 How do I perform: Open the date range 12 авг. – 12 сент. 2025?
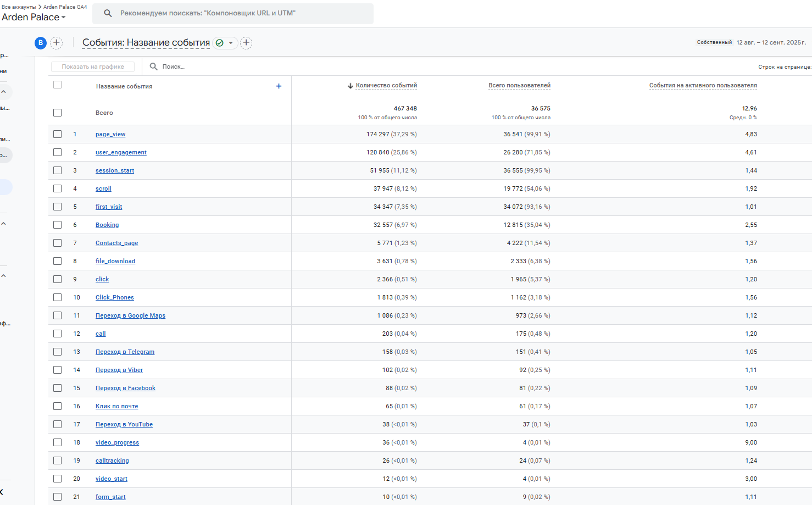click(x=771, y=42)
